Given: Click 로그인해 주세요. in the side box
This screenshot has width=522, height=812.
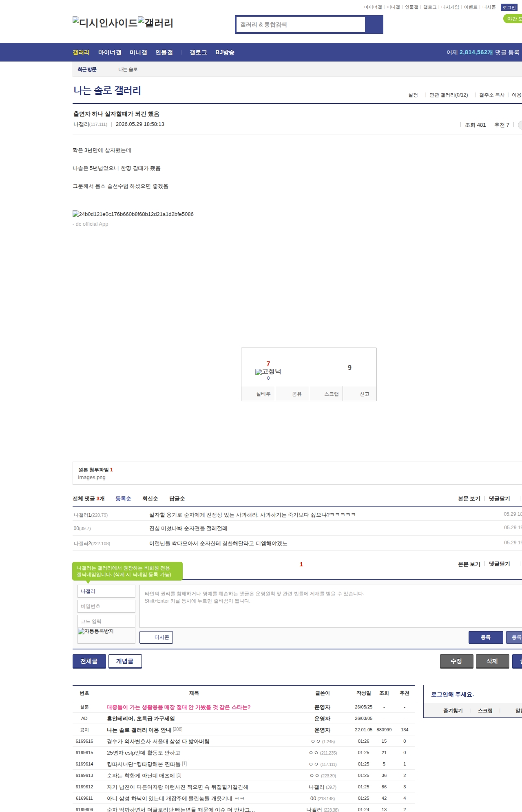Looking at the screenshot, I should coord(452,695).
